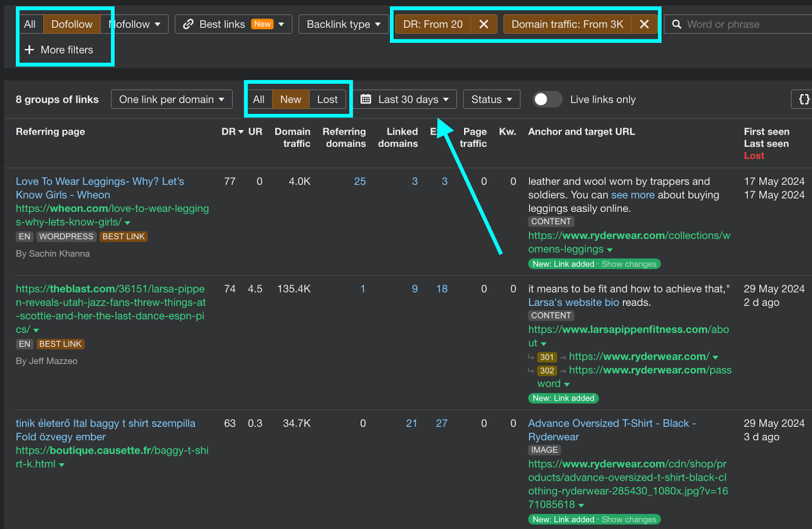Open the wheon.com referring URL
Screen dimensions: 812x529
[112, 215]
